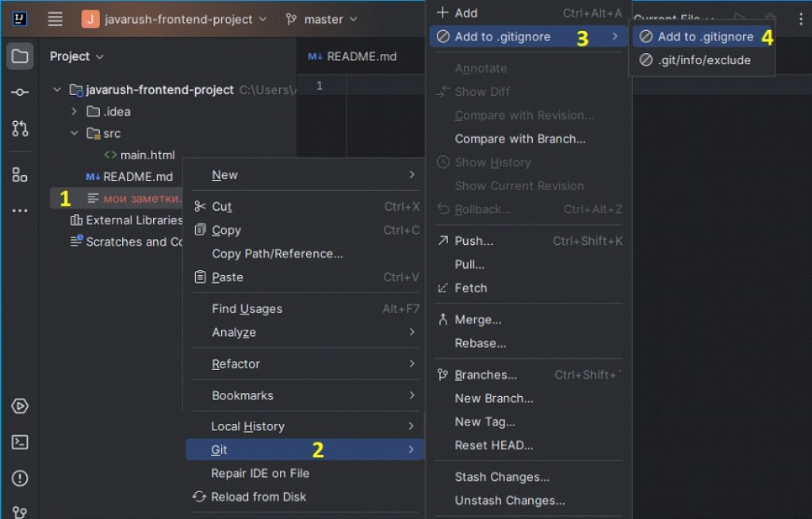This screenshot has width=812, height=519.
Task: Open the Structure tool window icon
Action: tap(20, 175)
